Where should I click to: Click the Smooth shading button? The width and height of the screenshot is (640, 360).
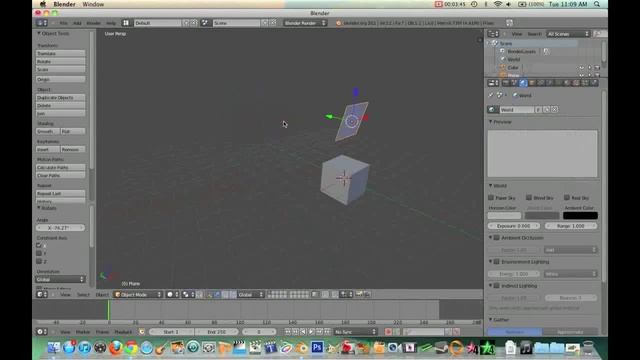48,131
